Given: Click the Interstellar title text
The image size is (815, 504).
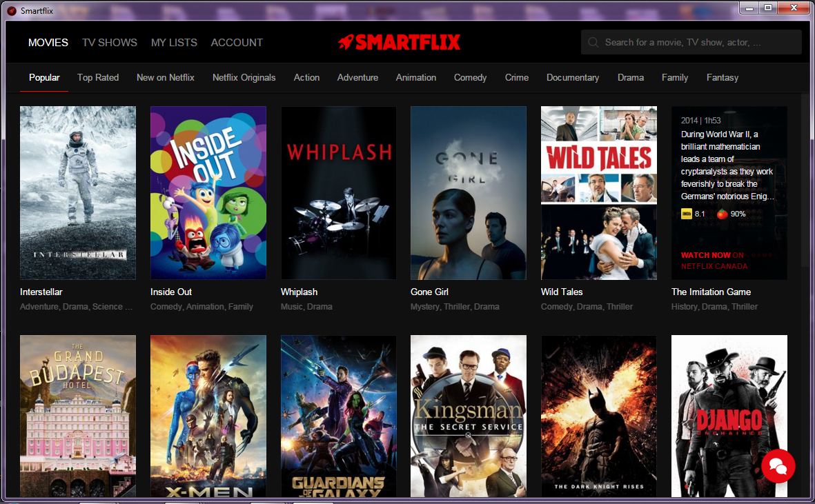Looking at the screenshot, I should 41,292.
